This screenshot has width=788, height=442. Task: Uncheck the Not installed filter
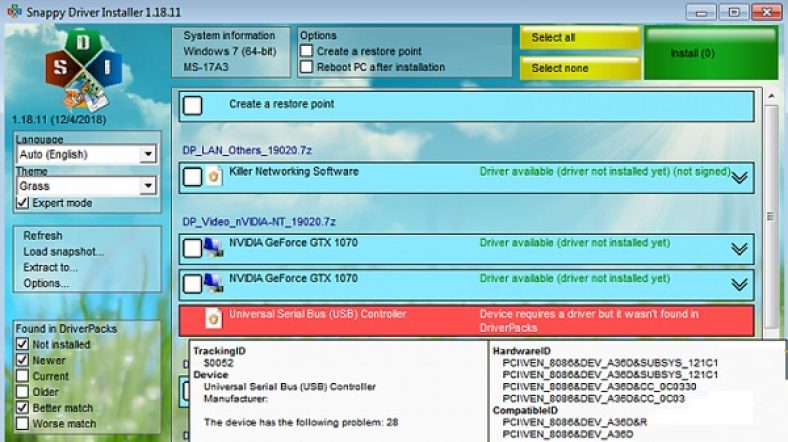[x=22, y=344]
